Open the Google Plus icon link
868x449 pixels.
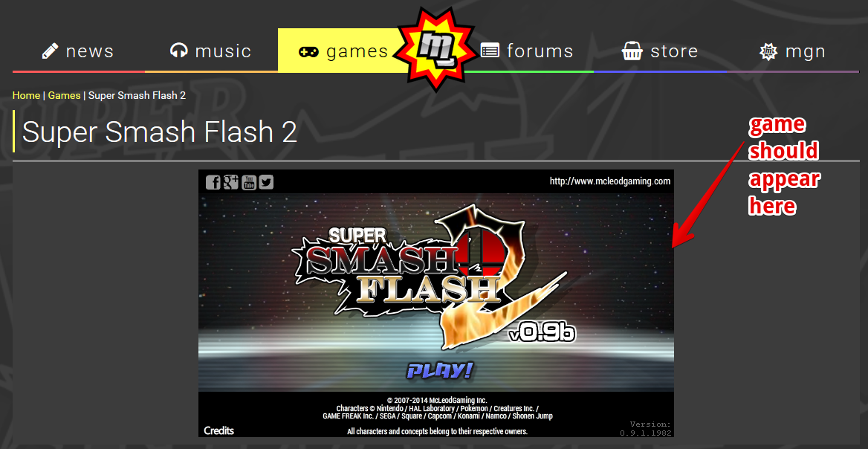pyautogui.click(x=231, y=182)
